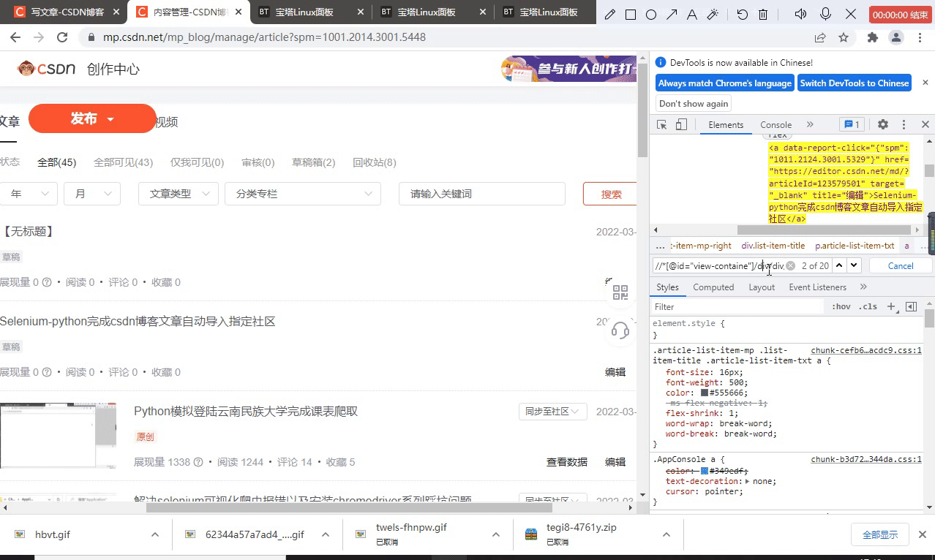Screen dimensions: 935x560
Task: Click the Python模拟登陆 article thumbnail
Action: (x=58, y=435)
